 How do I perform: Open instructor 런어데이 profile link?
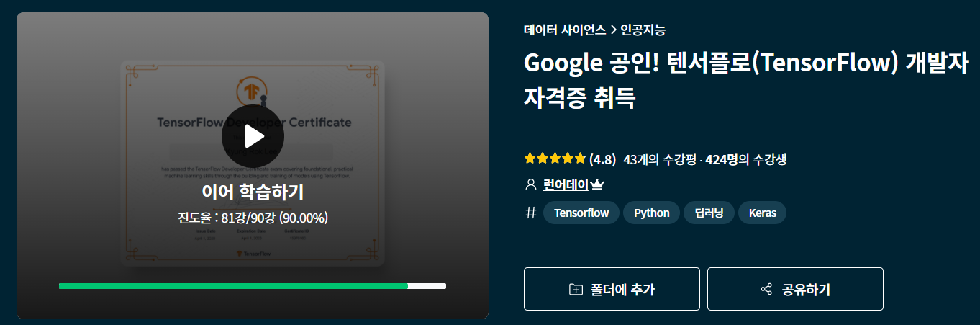coord(566,184)
